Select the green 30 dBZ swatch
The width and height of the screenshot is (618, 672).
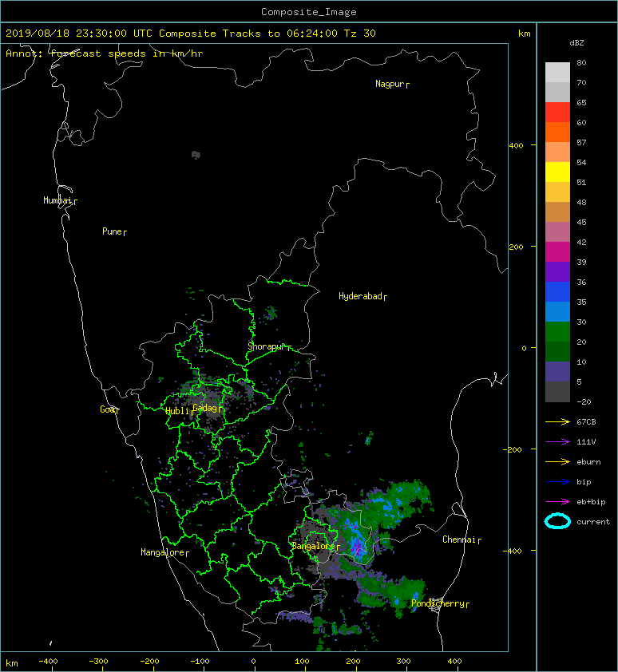click(557, 331)
